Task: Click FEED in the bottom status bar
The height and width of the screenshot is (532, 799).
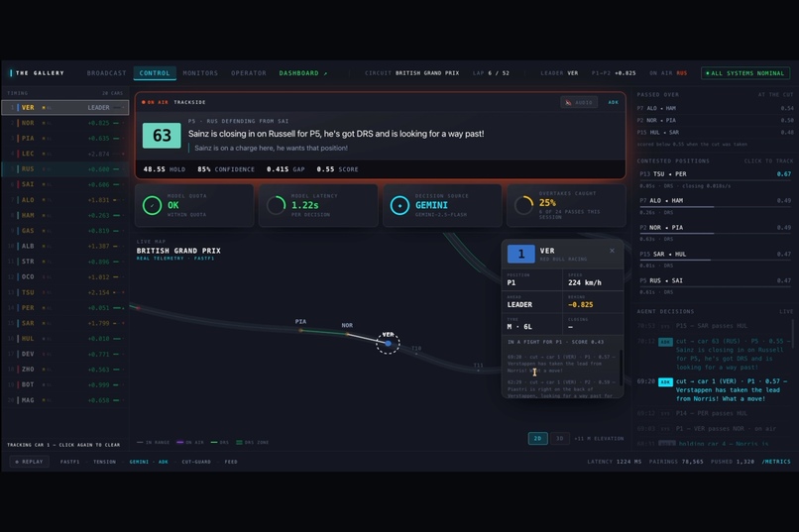Action: pos(231,462)
